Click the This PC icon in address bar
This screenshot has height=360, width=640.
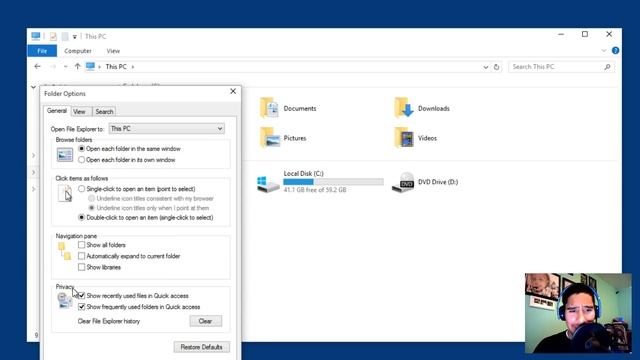tap(90, 66)
